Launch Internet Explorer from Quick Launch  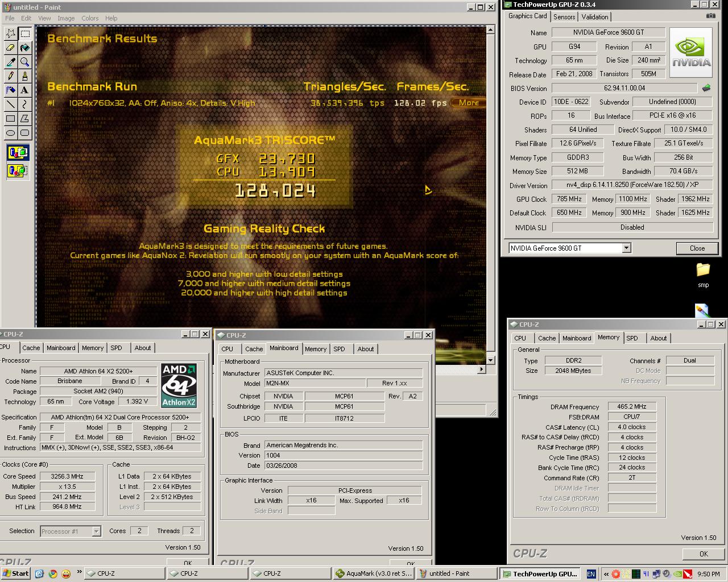pos(39,573)
